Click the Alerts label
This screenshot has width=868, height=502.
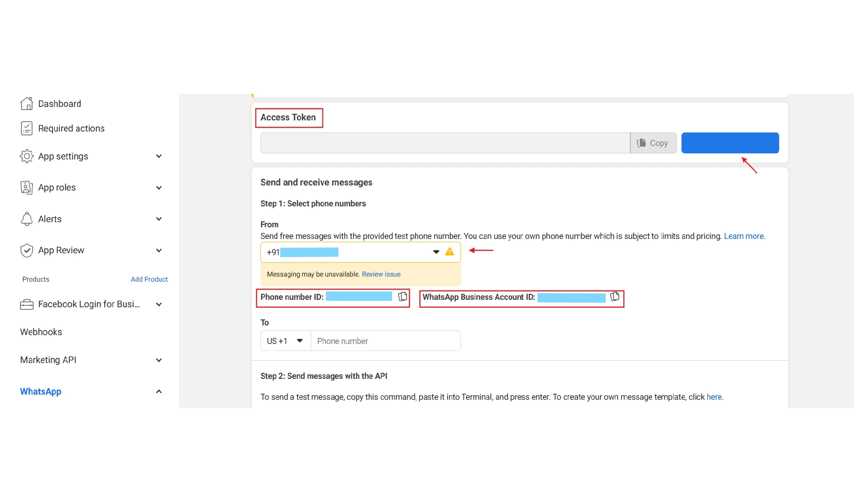pos(50,219)
